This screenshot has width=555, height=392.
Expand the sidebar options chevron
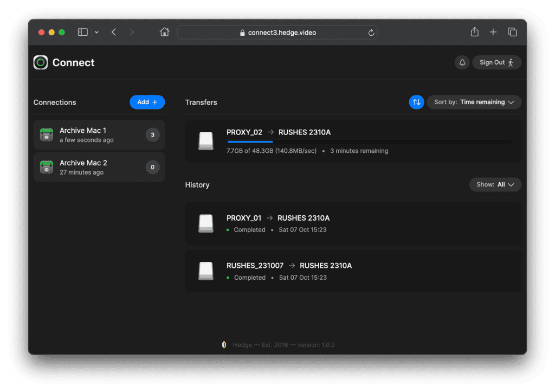tap(96, 33)
